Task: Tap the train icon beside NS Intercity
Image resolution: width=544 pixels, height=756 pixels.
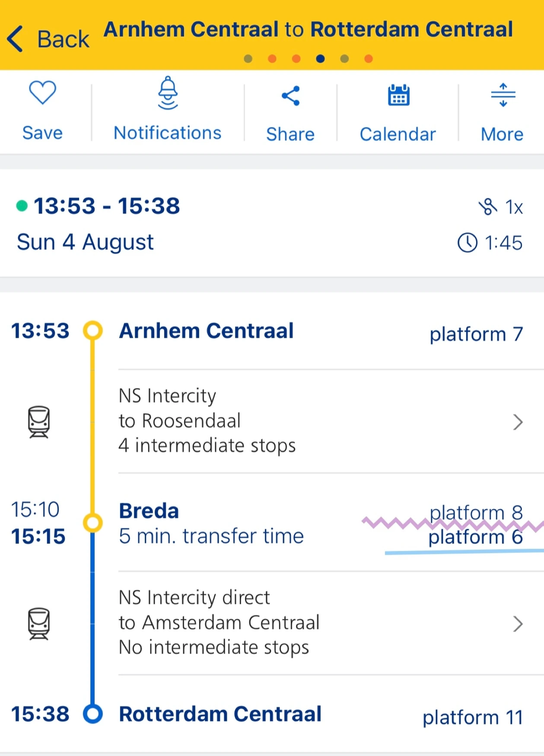Action: tap(39, 422)
